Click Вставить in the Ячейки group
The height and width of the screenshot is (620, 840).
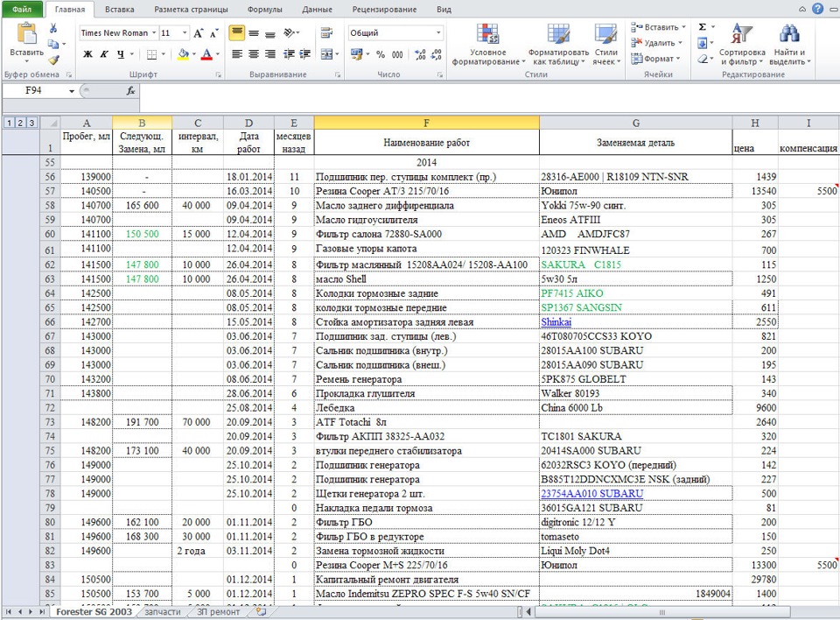pyautogui.click(x=658, y=27)
